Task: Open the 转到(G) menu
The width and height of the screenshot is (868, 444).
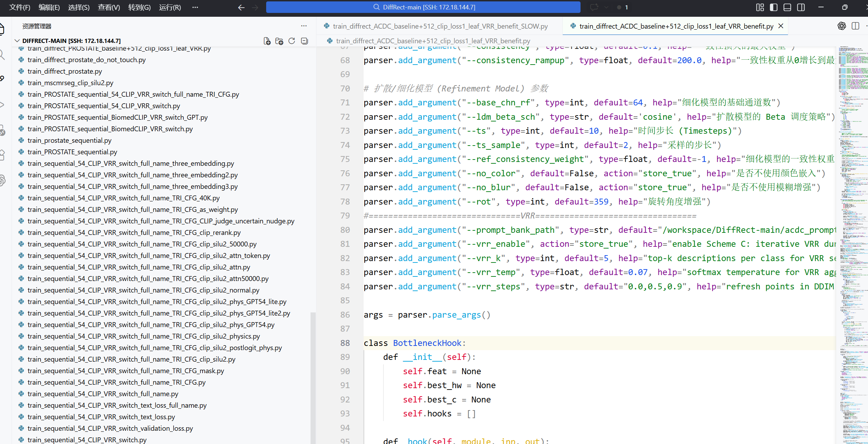Action: coord(139,7)
